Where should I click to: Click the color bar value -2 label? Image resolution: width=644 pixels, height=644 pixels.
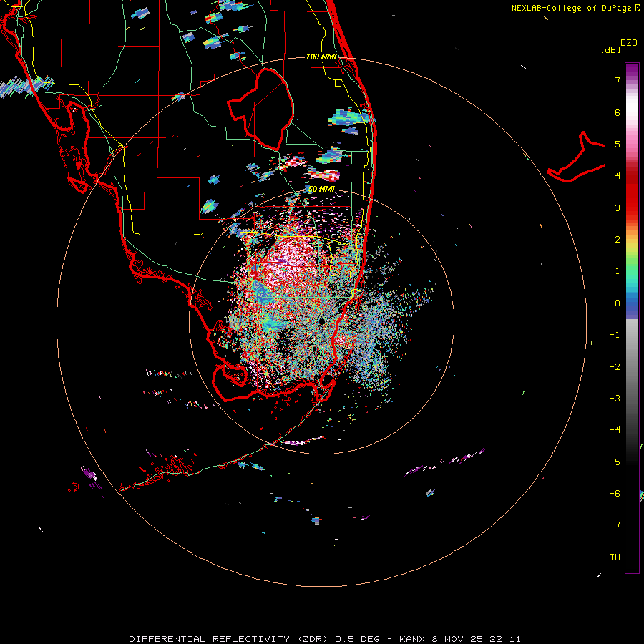615,367
